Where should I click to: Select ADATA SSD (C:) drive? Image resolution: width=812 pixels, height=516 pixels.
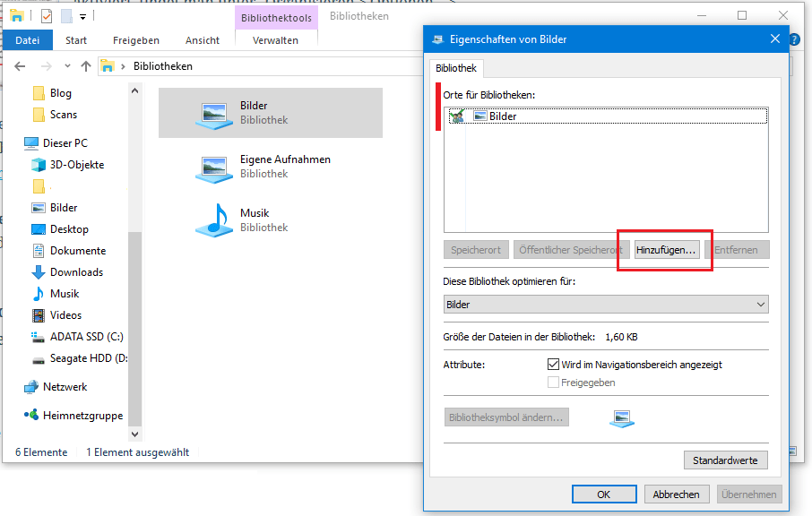point(87,337)
